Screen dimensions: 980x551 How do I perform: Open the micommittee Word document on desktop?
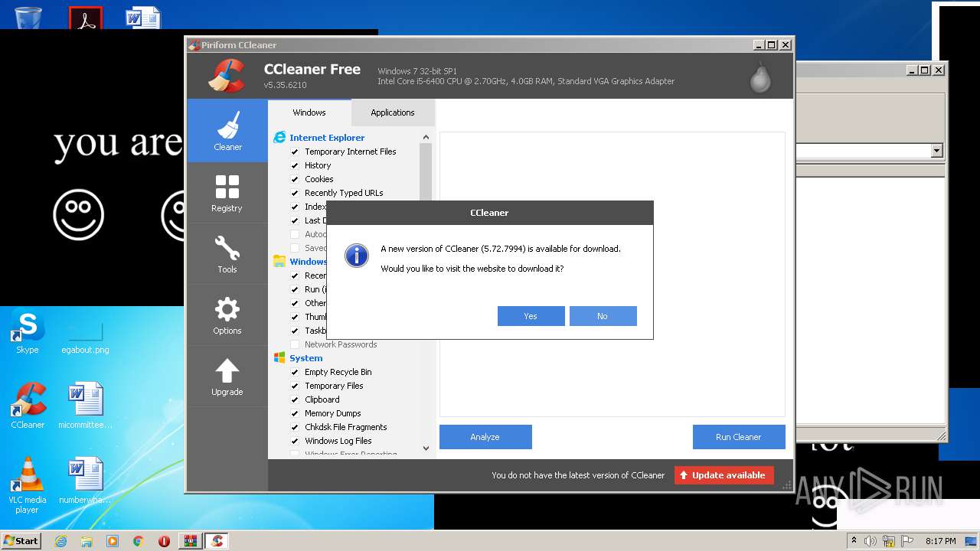coord(85,406)
